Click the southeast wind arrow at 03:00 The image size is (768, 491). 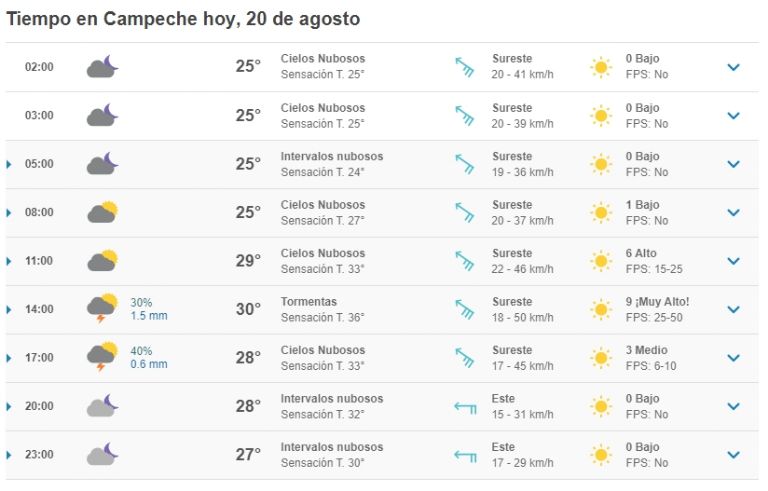[464, 116]
